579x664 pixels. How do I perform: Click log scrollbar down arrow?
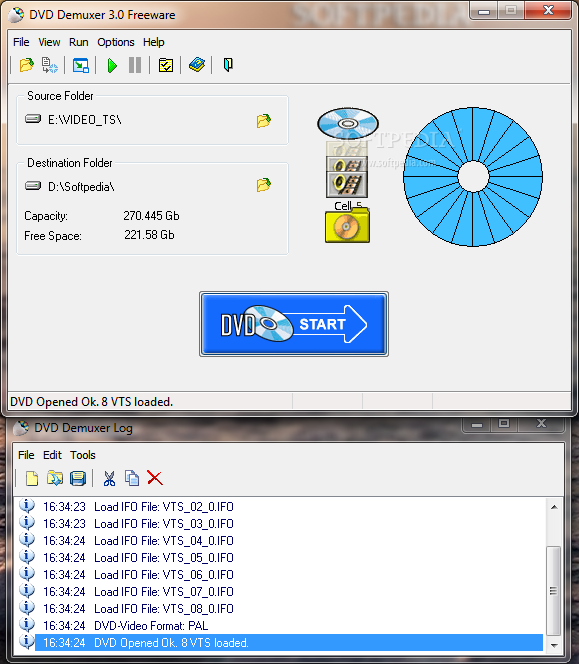point(554,645)
